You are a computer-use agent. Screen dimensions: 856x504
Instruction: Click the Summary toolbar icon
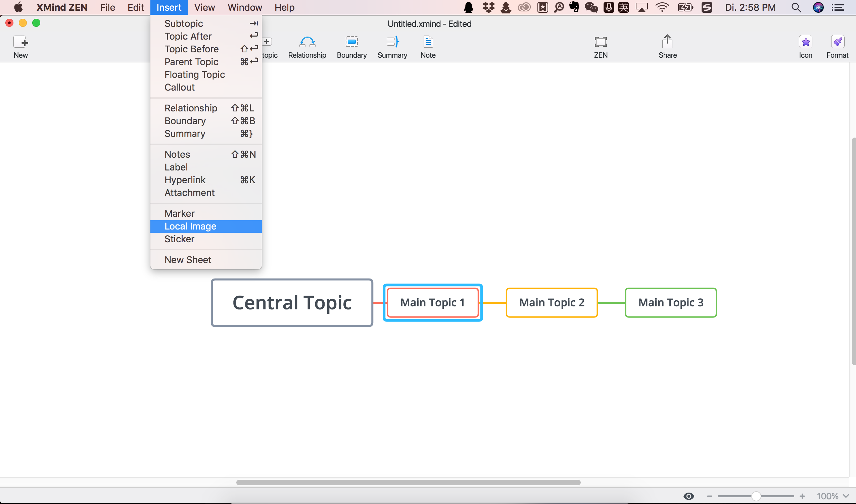point(392,42)
